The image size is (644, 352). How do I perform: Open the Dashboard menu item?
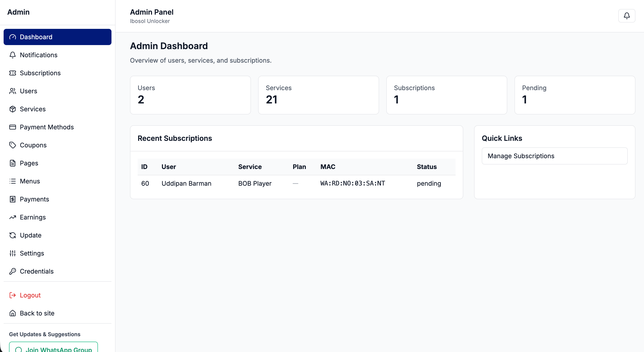[x=58, y=37]
